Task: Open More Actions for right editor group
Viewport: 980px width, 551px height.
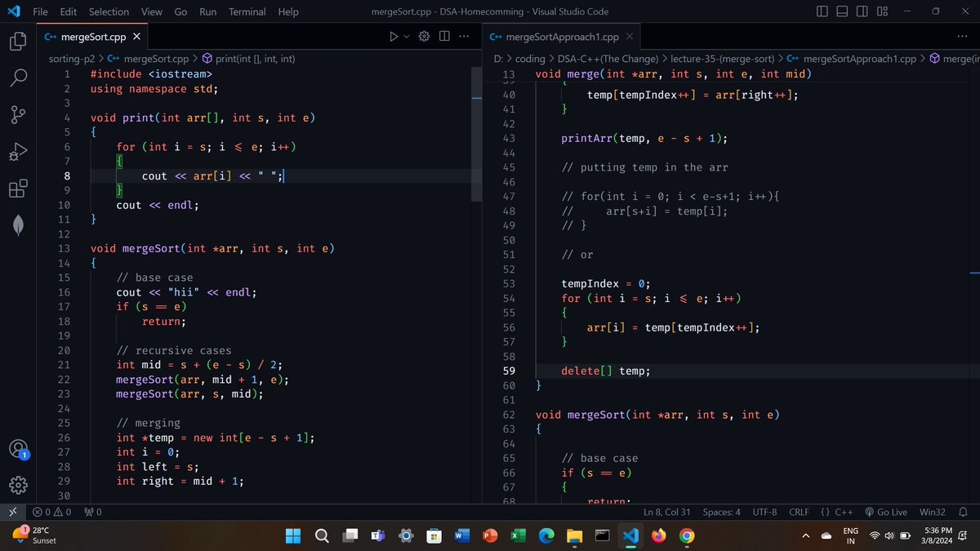Action: pyautogui.click(x=961, y=37)
